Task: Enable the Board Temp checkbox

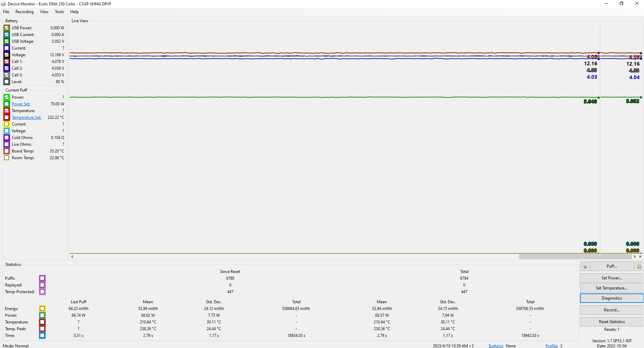Action: 7,151
